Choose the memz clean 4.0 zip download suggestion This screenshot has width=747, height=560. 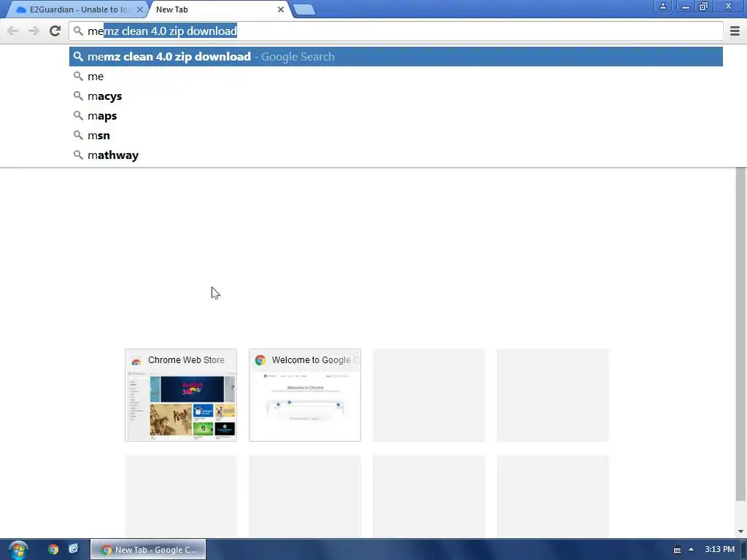click(396, 57)
